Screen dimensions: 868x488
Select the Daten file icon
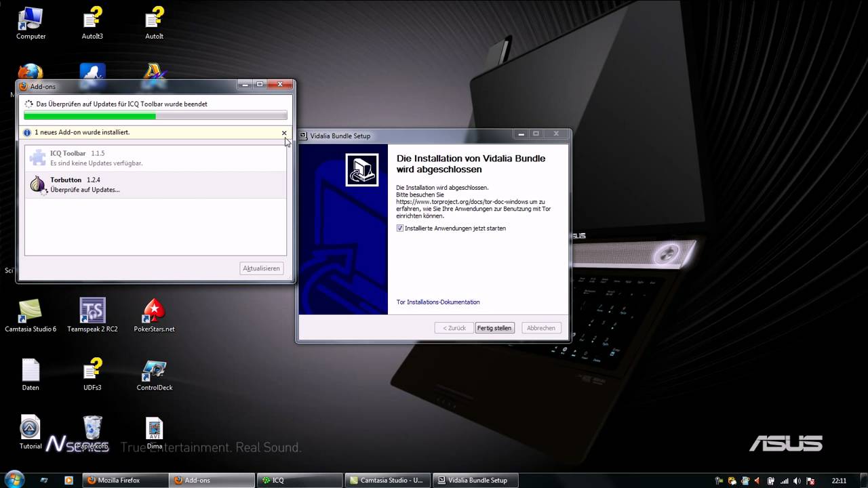(31, 374)
